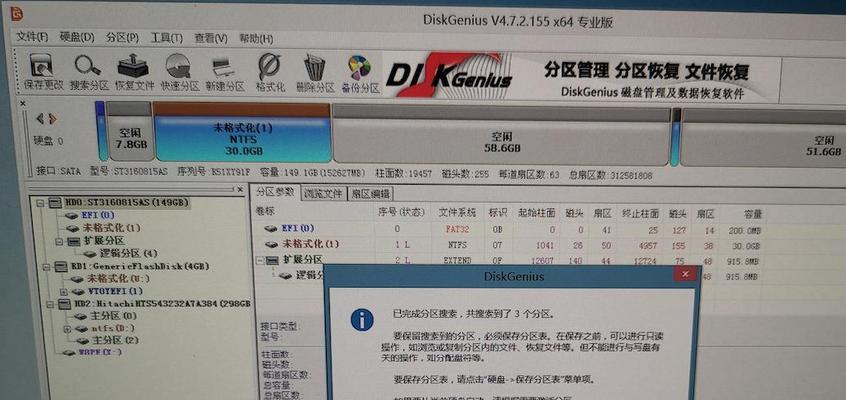Click the 文件系统 column header
The image size is (846, 400).
456,213
